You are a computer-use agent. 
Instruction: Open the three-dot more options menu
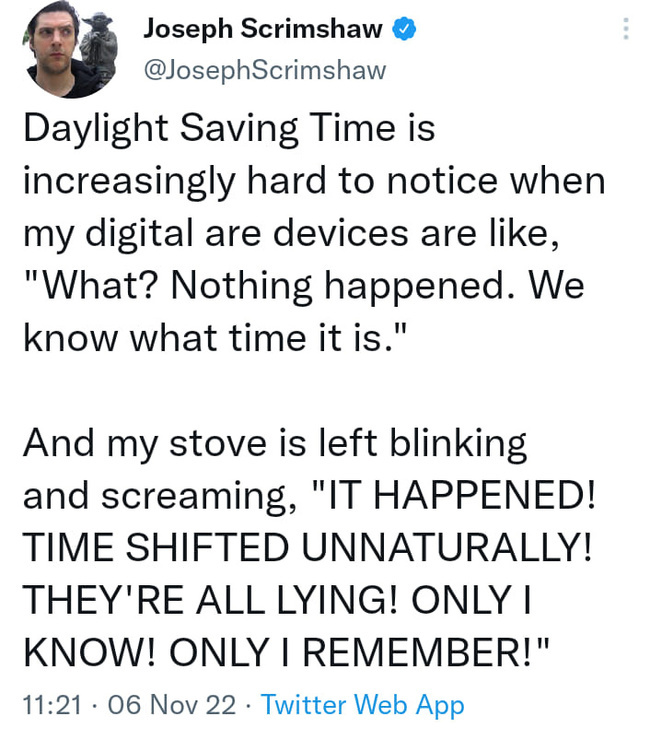click(626, 29)
